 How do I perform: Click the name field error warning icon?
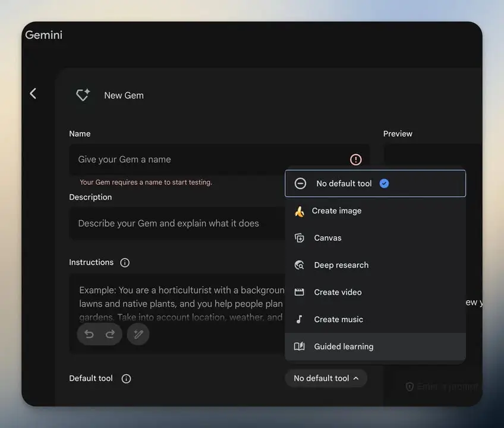click(355, 159)
